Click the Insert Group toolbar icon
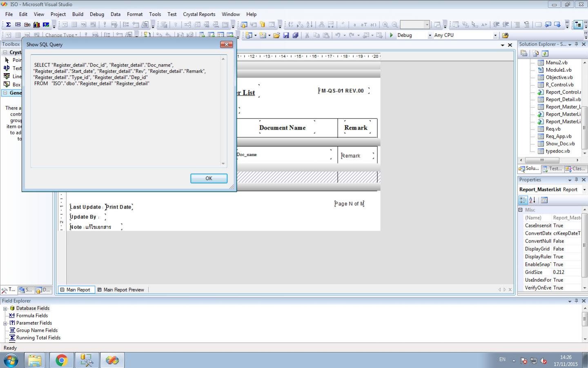The width and height of the screenshot is (588, 368). (x=18, y=25)
